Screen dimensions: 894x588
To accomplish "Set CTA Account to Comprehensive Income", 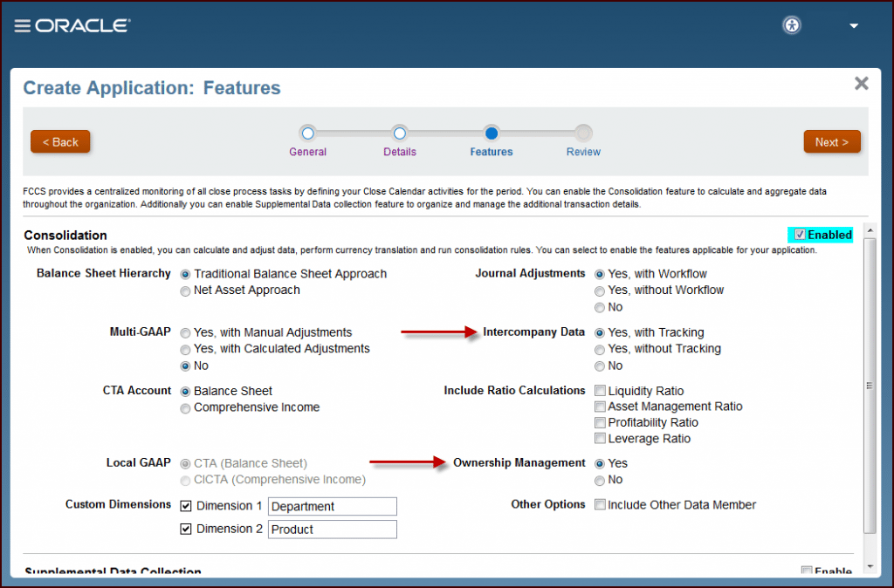I will (x=185, y=408).
